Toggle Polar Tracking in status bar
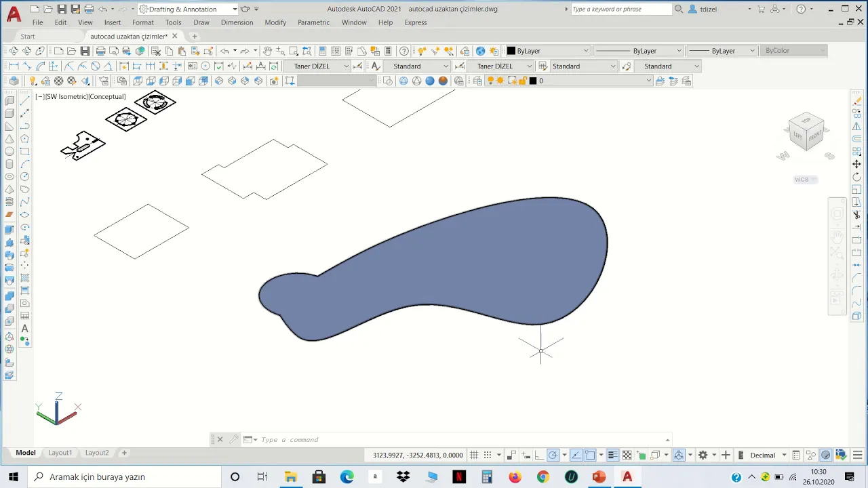Viewport: 868px width, 488px height. pos(553,455)
